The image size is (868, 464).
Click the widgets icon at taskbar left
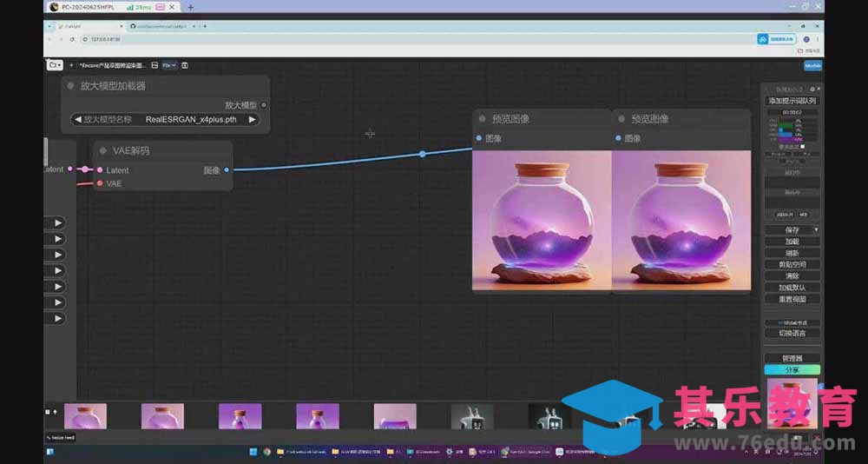click(x=50, y=451)
